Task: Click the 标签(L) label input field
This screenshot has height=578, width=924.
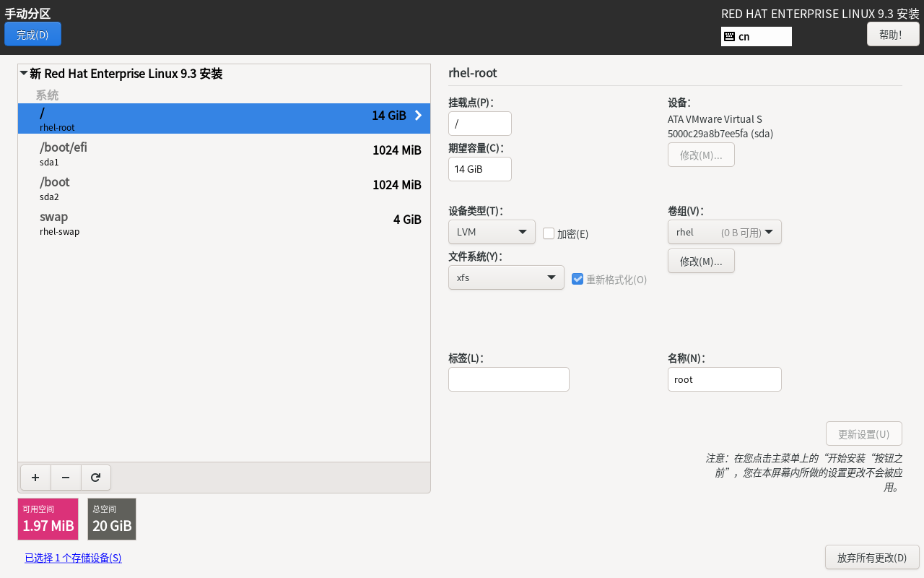Action: pos(509,379)
